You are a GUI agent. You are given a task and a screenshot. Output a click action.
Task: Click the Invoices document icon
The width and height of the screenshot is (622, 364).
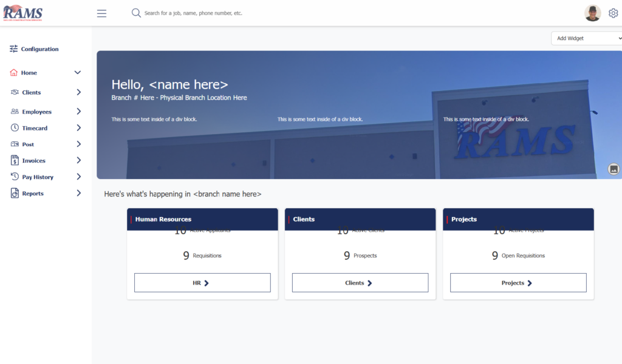click(x=15, y=161)
